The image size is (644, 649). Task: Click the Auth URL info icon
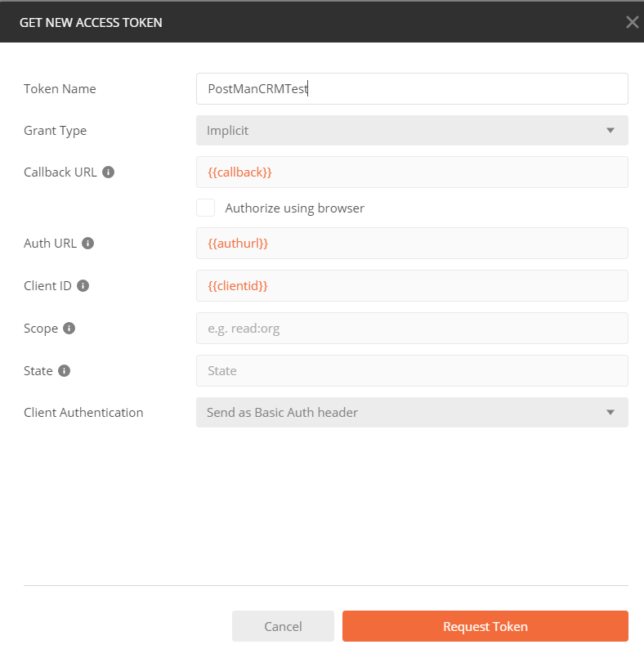pyautogui.click(x=88, y=244)
